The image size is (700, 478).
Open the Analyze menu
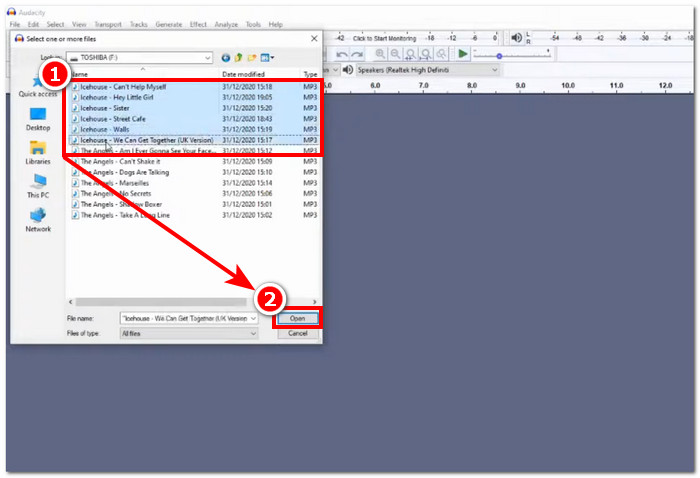(226, 24)
